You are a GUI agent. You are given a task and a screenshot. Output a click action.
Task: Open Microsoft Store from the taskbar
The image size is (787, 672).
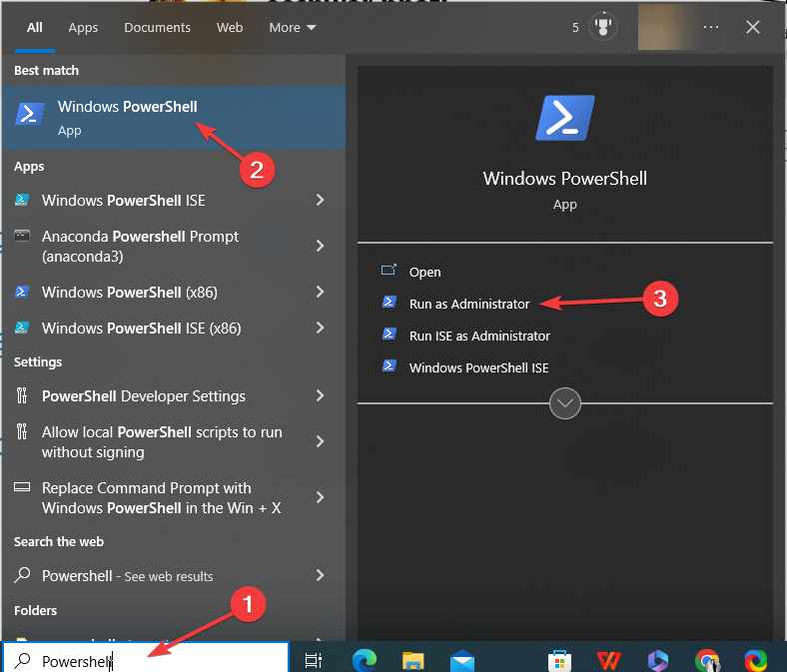point(559,660)
